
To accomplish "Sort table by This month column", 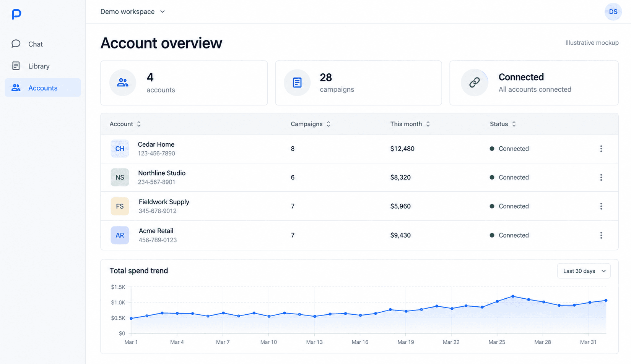I will point(410,124).
